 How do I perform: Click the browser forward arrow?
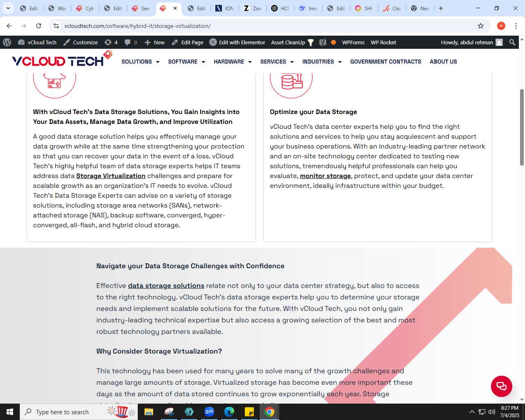pos(24,26)
